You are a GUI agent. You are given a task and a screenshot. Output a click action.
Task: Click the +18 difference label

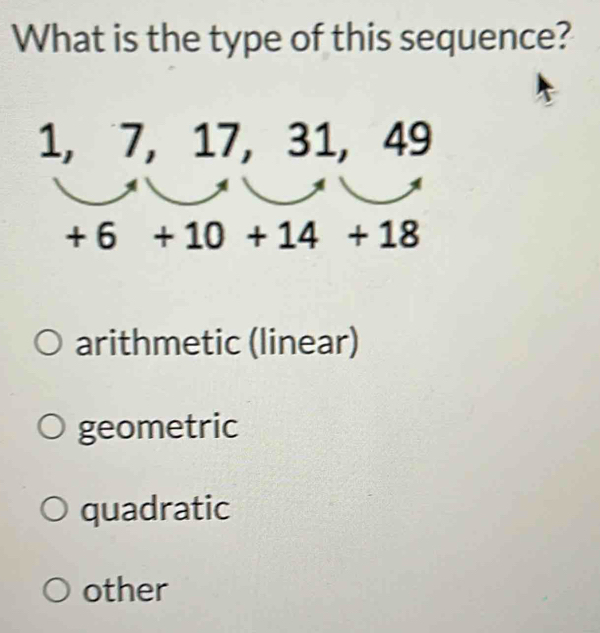point(384,234)
